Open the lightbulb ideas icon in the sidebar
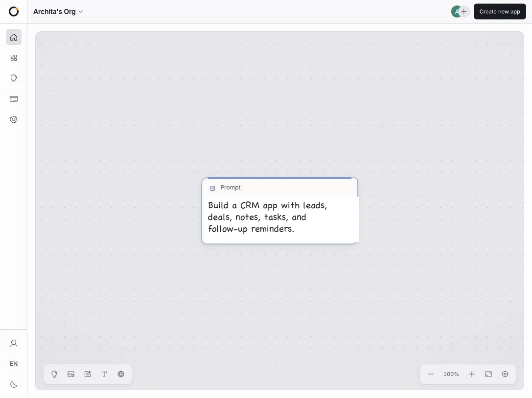This screenshot has width=532, height=398. (14, 78)
